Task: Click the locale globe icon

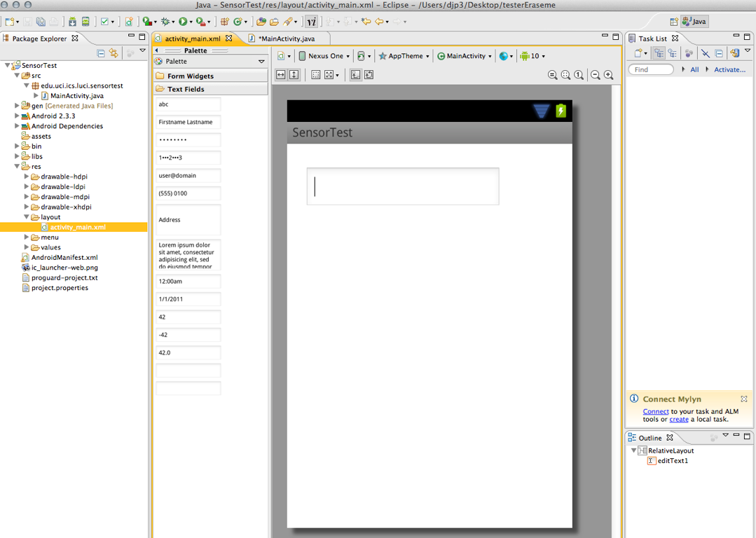Action: pos(503,56)
